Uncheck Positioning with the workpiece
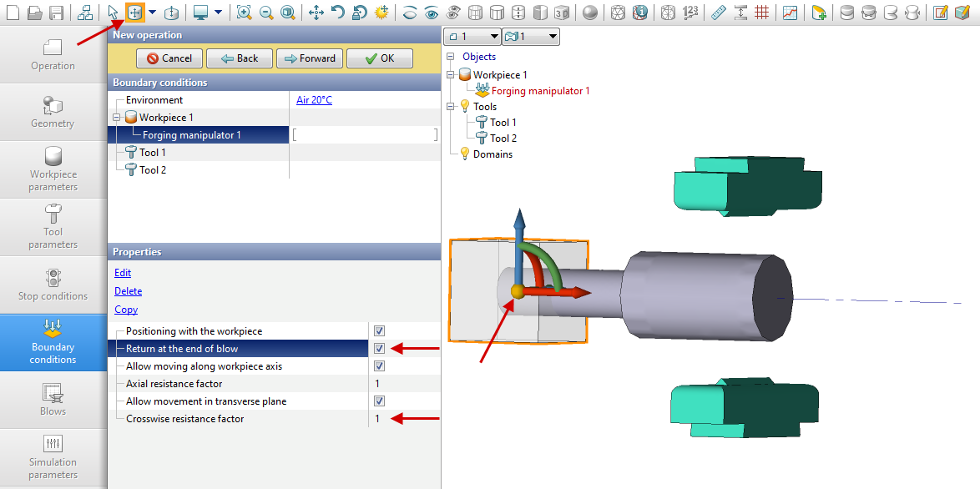 (x=379, y=331)
